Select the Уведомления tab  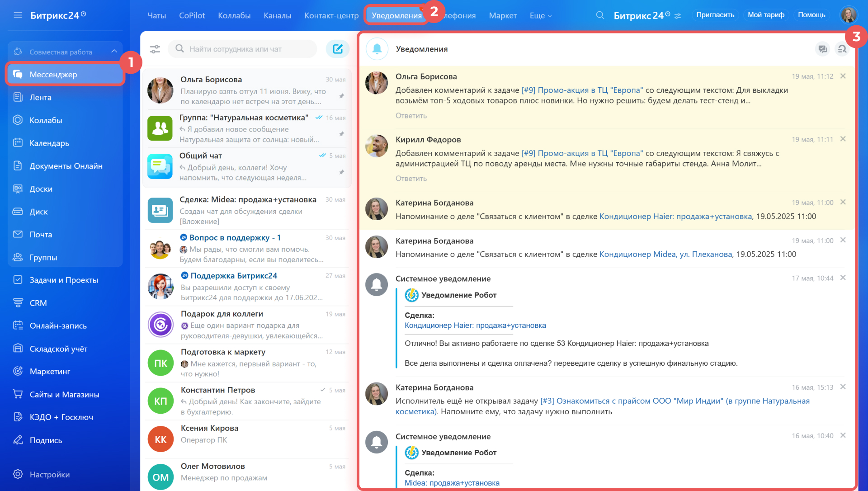tap(396, 15)
